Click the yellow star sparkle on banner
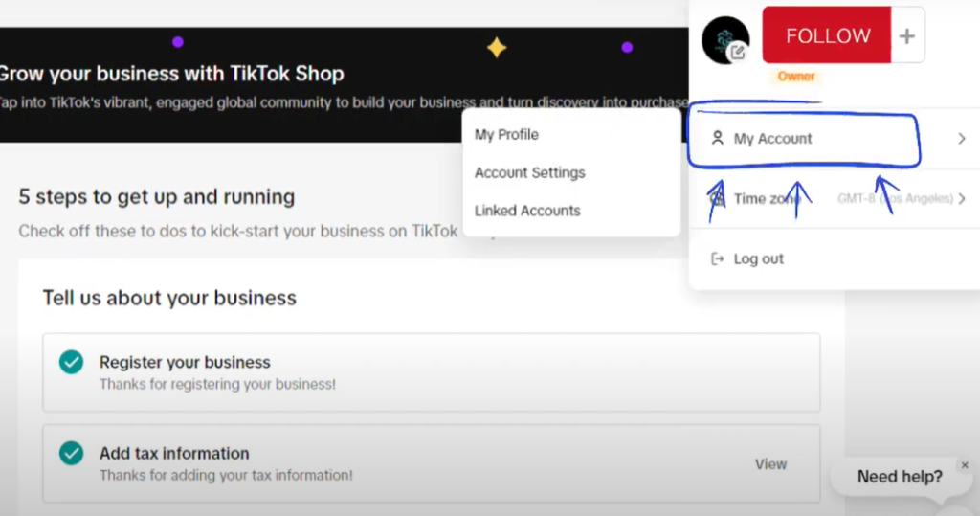The image size is (980, 516). point(497,48)
